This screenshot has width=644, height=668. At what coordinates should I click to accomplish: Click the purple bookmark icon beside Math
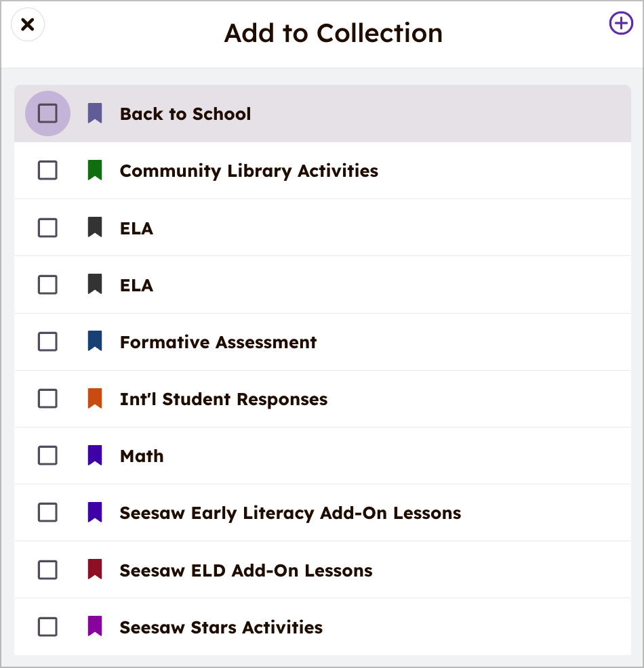95,455
